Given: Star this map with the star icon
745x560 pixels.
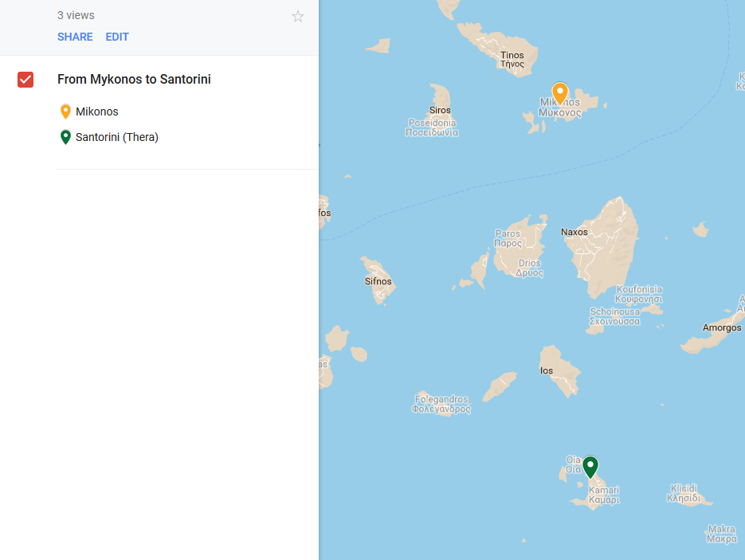Looking at the screenshot, I should pos(298,17).
